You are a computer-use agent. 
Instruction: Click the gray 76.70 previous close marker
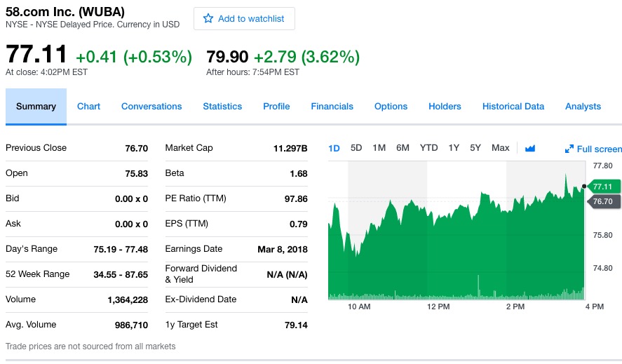point(604,201)
